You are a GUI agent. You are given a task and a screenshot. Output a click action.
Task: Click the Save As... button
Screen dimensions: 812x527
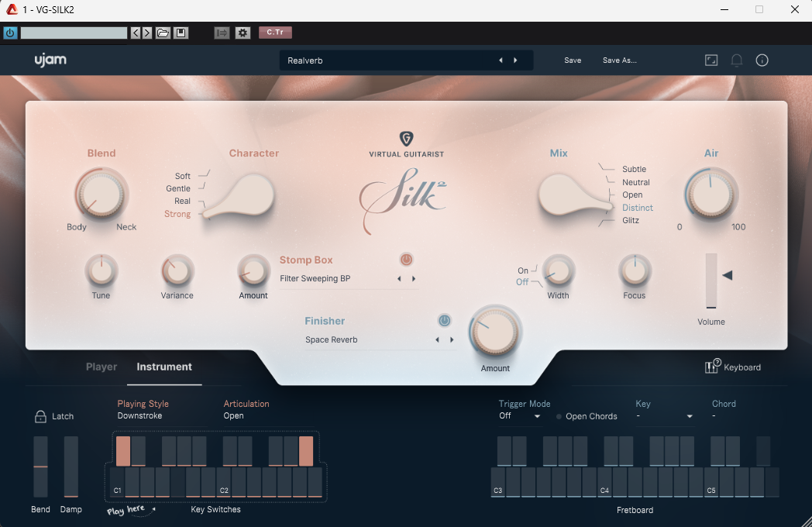tap(619, 60)
